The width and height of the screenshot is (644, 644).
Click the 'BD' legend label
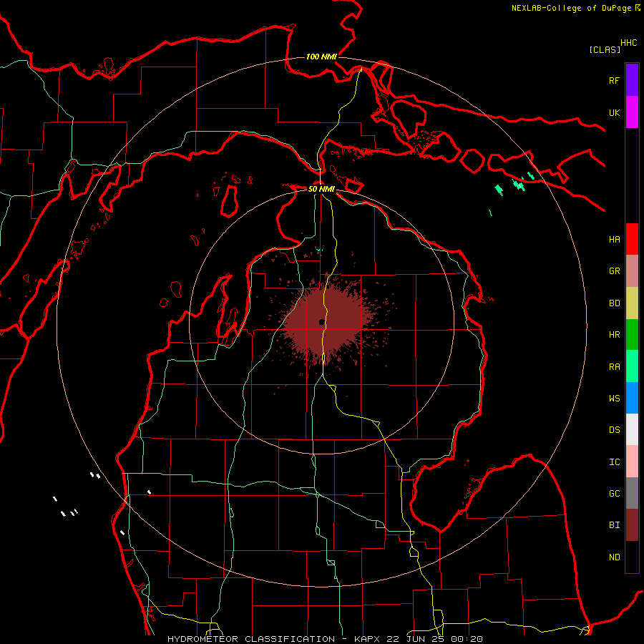(x=614, y=303)
